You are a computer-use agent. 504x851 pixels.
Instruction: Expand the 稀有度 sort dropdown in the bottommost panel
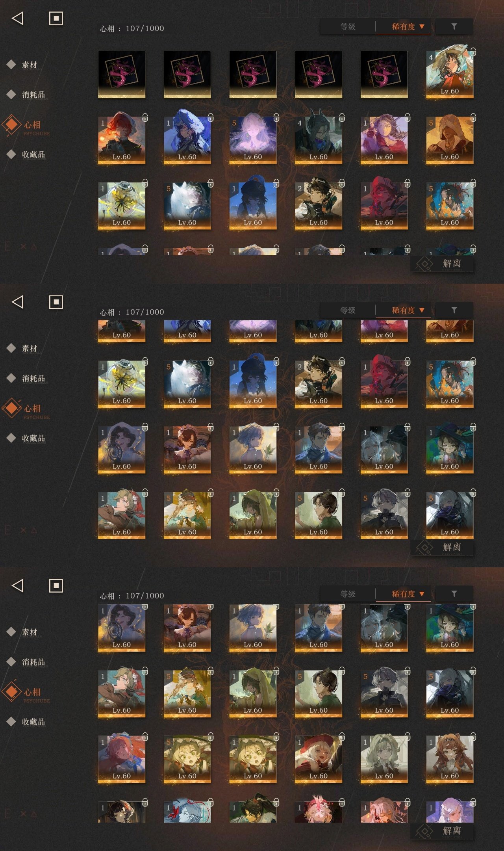pyautogui.click(x=408, y=594)
